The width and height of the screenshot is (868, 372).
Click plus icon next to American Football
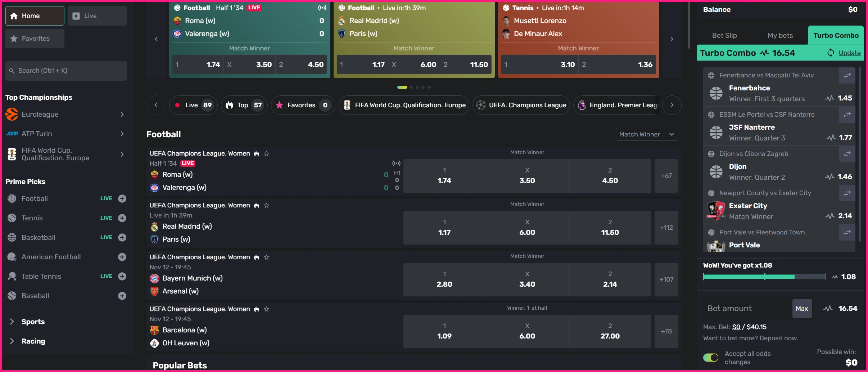[122, 257]
